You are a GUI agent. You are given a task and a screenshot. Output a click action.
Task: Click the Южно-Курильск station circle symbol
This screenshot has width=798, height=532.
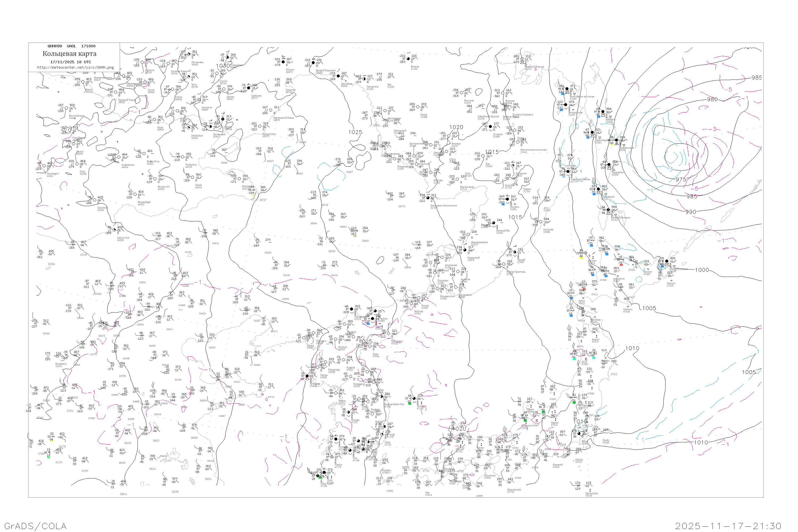point(667,261)
